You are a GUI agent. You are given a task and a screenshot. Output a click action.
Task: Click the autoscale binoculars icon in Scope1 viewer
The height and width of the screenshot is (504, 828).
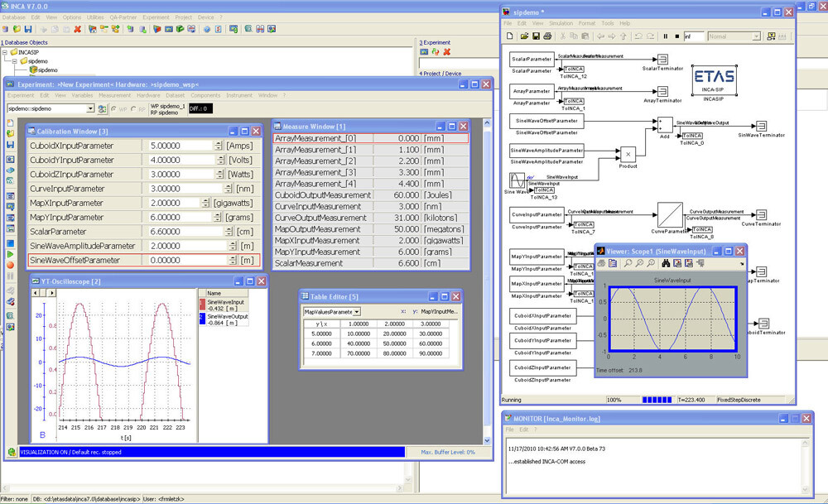[x=666, y=263]
